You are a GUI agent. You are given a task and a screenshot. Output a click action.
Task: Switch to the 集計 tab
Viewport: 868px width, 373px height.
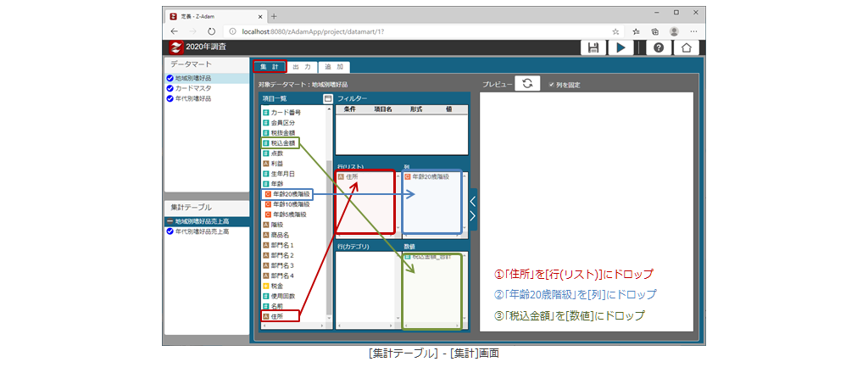tap(270, 67)
